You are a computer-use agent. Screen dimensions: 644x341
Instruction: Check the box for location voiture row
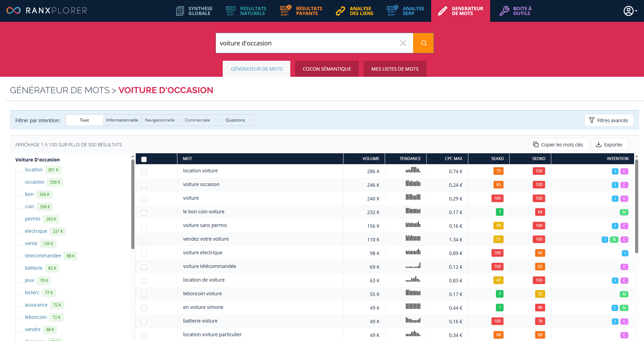pyautogui.click(x=144, y=172)
